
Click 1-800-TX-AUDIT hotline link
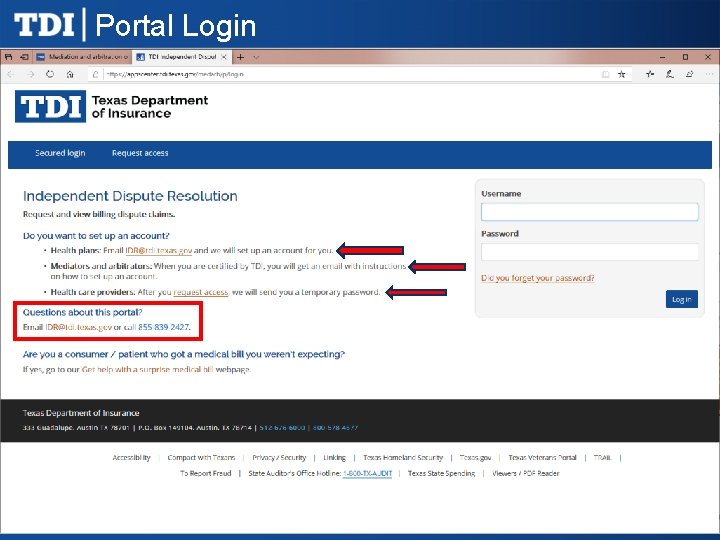point(367,473)
